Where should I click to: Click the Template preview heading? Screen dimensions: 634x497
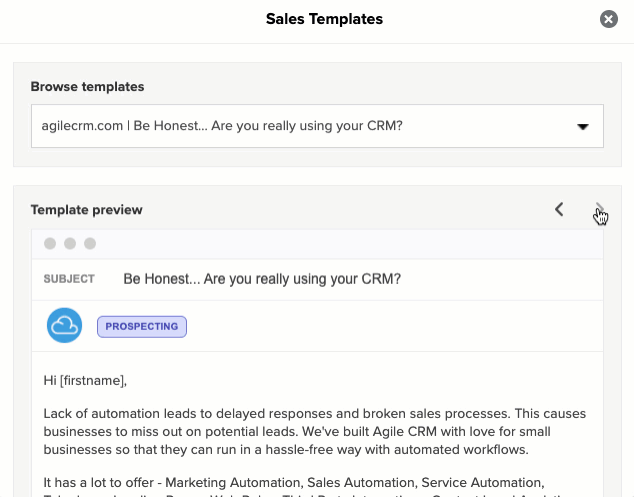(87, 210)
